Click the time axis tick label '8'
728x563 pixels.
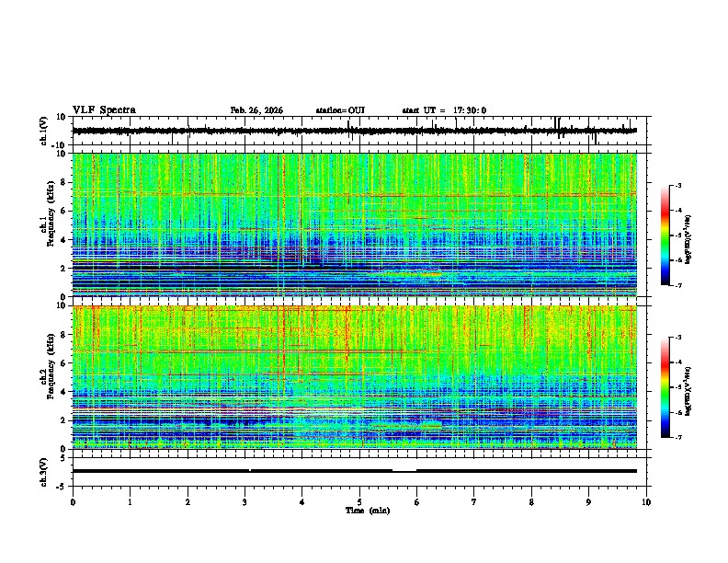pos(531,502)
